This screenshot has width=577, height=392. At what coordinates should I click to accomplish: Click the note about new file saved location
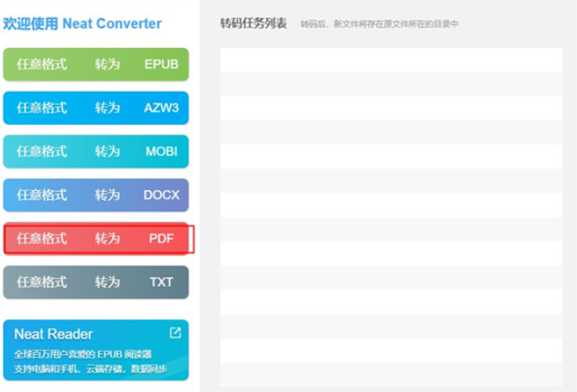click(380, 24)
